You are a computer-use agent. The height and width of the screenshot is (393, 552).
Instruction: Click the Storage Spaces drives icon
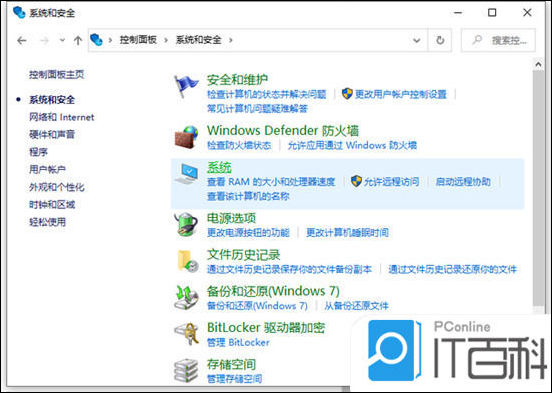click(186, 370)
